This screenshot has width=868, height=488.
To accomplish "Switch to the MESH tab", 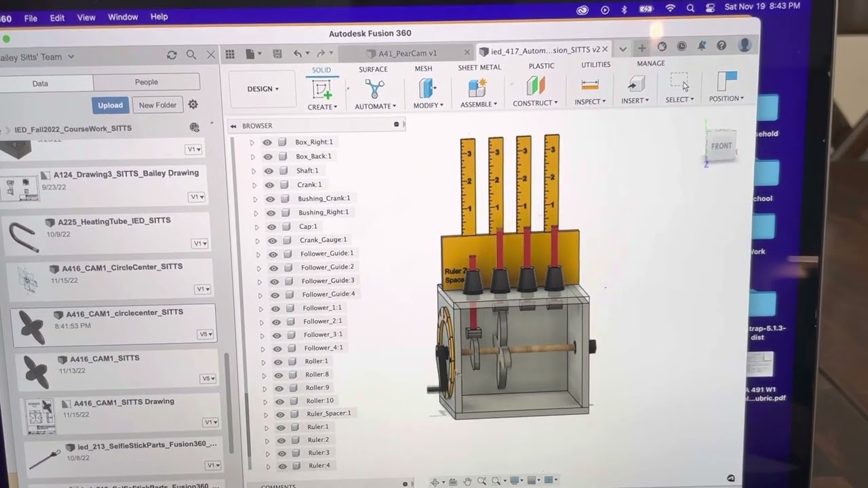I will tap(423, 68).
